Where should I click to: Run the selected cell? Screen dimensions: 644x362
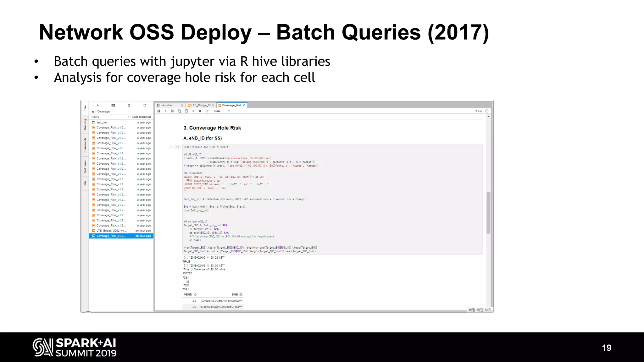tap(193, 111)
